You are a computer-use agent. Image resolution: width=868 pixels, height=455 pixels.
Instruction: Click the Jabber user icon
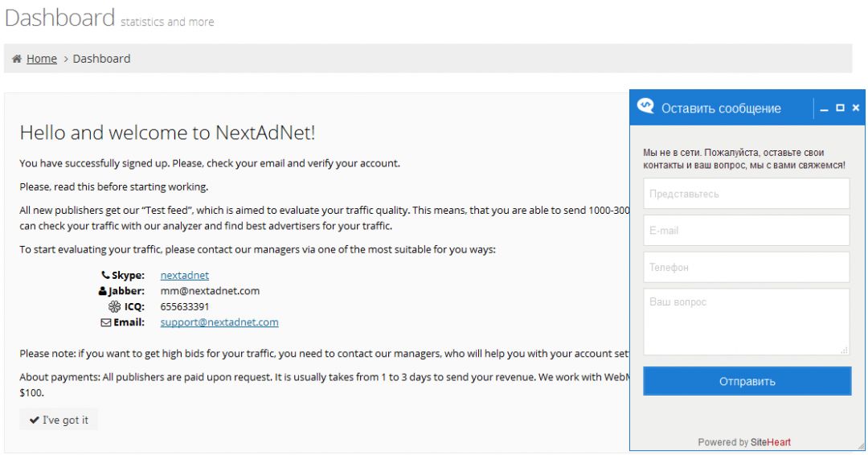tap(102, 290)
